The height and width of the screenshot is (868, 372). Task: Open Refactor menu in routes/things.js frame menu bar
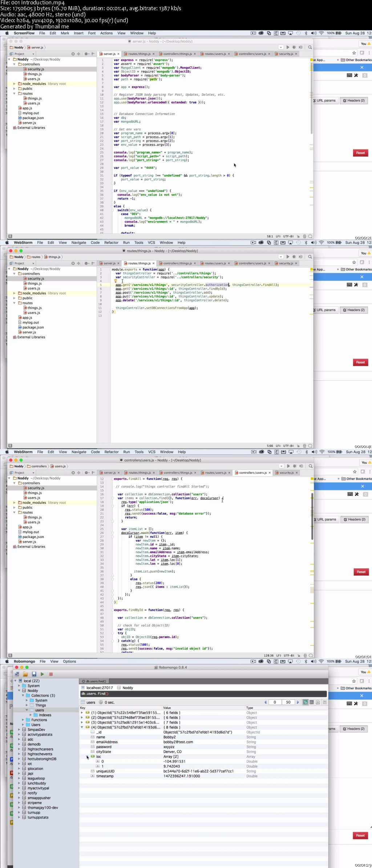click(x=111, y=243)
